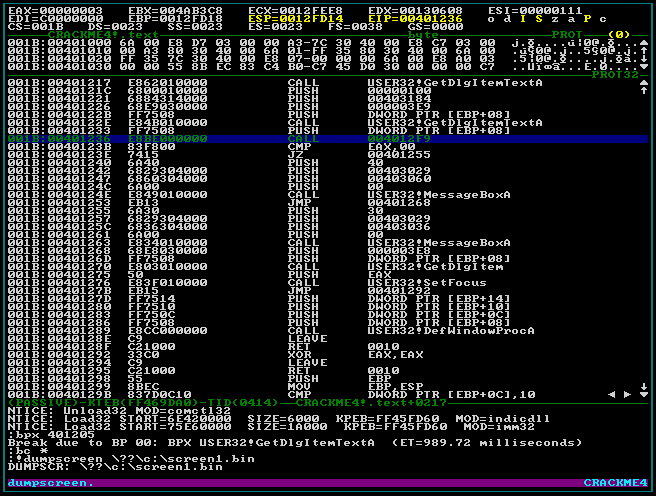Toggle the carry flag 'c'
Viewport: 656px width, 496px height.
tap(603, 19)
